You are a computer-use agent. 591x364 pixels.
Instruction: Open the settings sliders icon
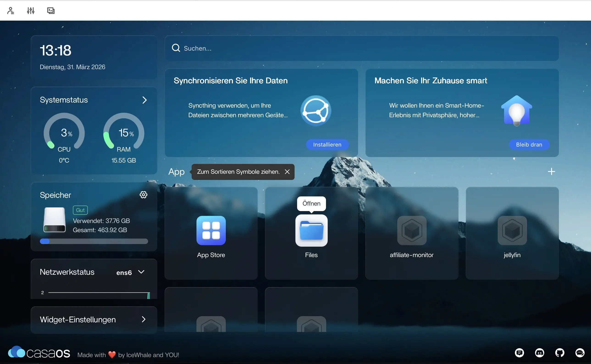pos(31,11)
